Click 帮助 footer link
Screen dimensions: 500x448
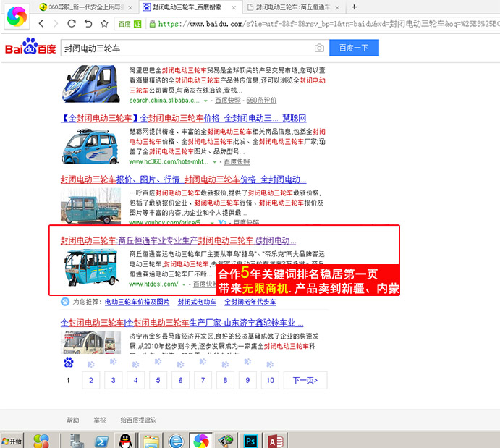pos(72,420)
